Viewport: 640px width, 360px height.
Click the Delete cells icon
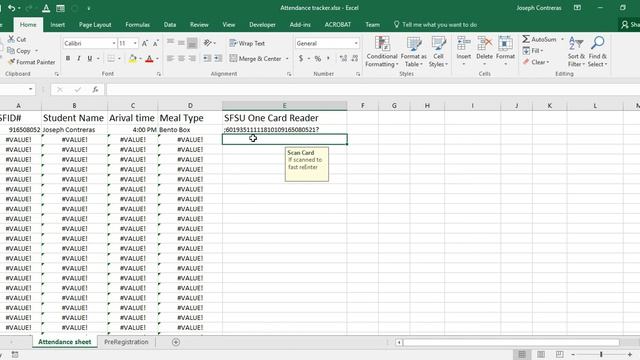[x=484, y=43]
